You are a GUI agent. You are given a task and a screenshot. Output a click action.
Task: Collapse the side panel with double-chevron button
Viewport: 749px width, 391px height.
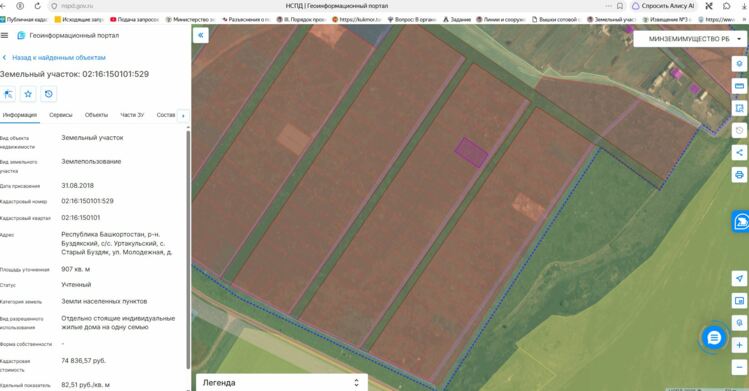coord(201,35)
